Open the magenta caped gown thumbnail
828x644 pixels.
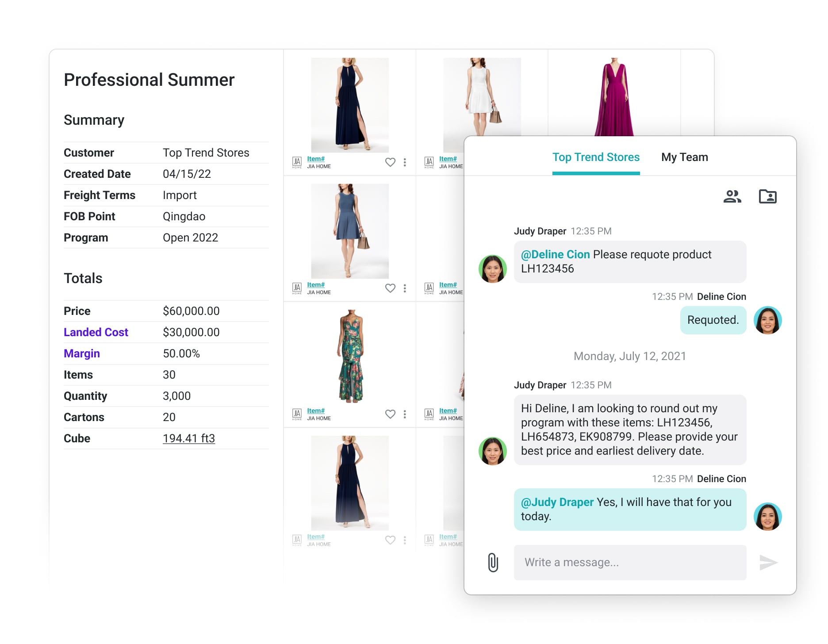pyautogui.click(x=614, y=97)
